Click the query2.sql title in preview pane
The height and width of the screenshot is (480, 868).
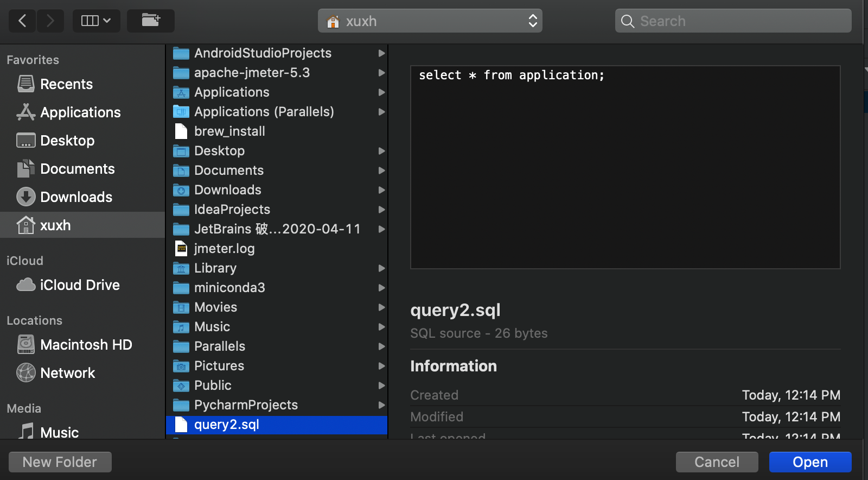[x=455, y=310]
